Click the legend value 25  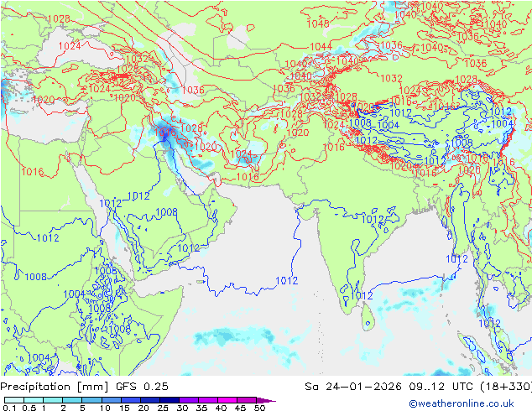[x=163, y=408]
